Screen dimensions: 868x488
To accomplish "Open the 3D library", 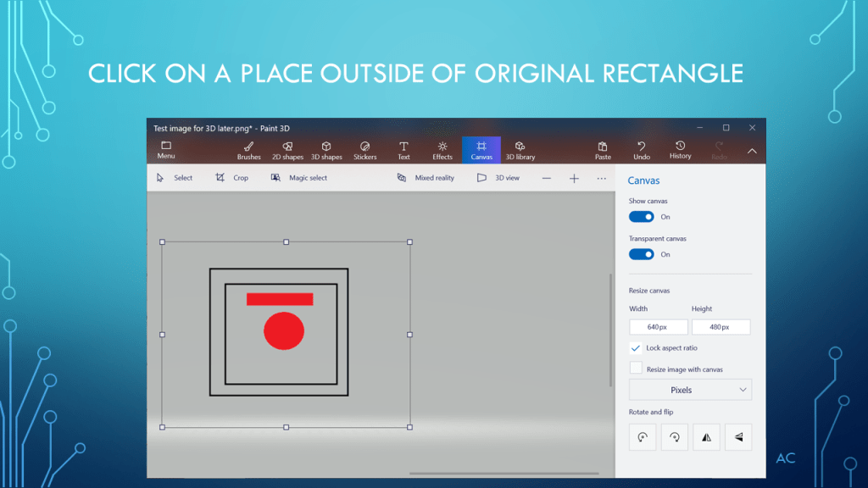I will [520, 150].
